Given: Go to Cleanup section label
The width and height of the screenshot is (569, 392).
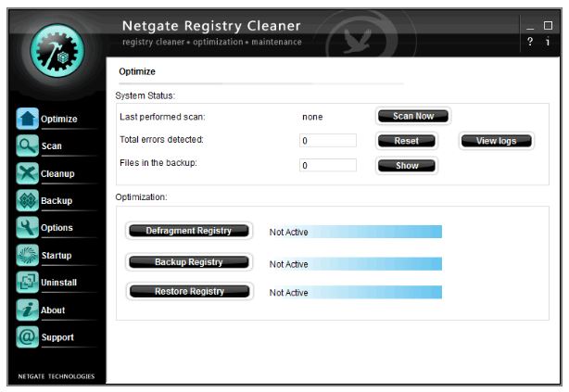Looking at the screenshot, I should (x=57, y=173).
